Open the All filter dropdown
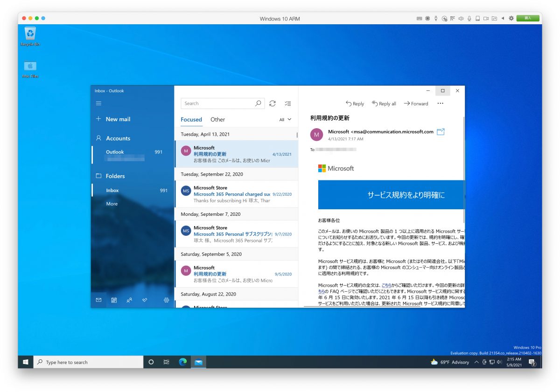This screenshot has width=560, height=392. pyautogui.click(x=285, y=120)
